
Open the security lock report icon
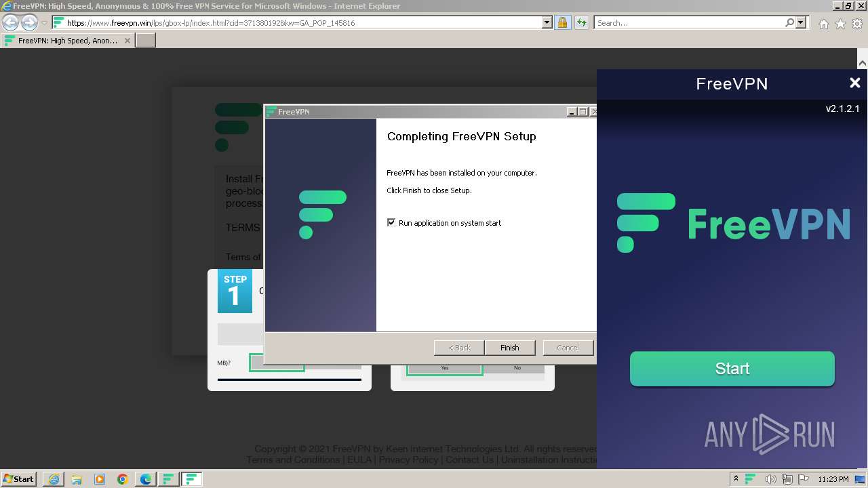pyautogui.click(x=562, y=23)
